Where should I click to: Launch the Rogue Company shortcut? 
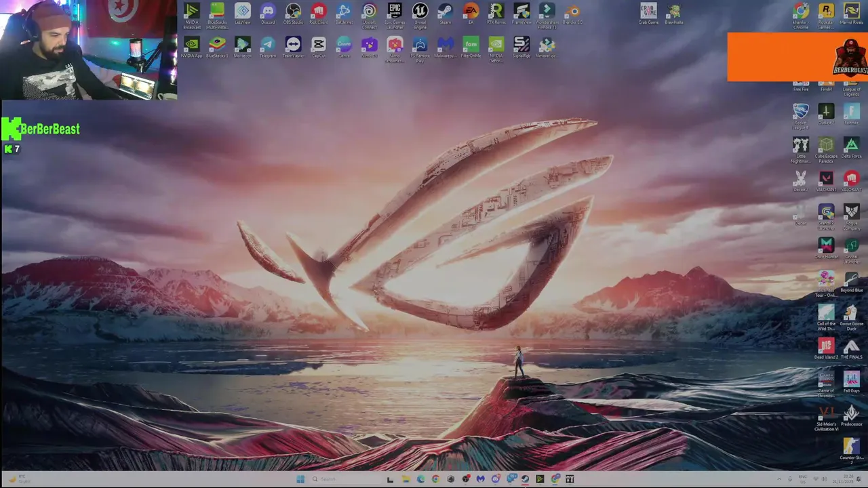tap(852, 217)
